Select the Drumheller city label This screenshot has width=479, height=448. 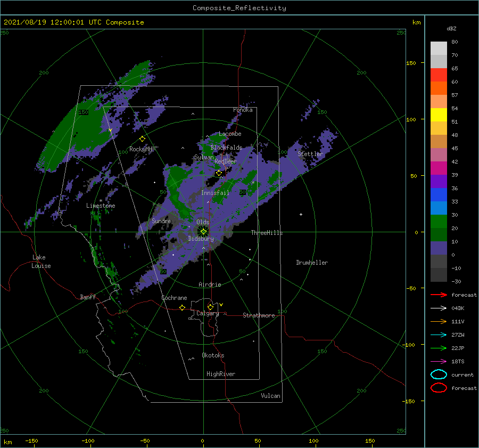tap(311, 263)
